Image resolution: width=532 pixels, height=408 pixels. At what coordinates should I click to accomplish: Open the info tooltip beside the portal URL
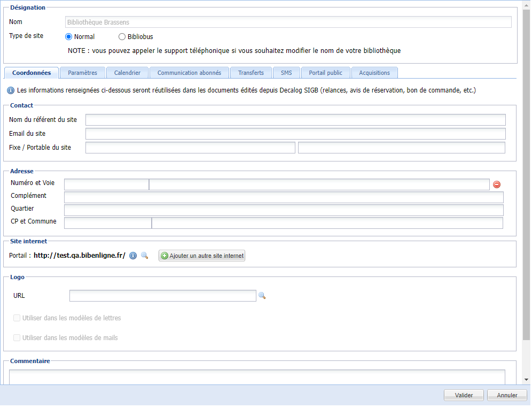pyautogui.click(x=132, y=256)
